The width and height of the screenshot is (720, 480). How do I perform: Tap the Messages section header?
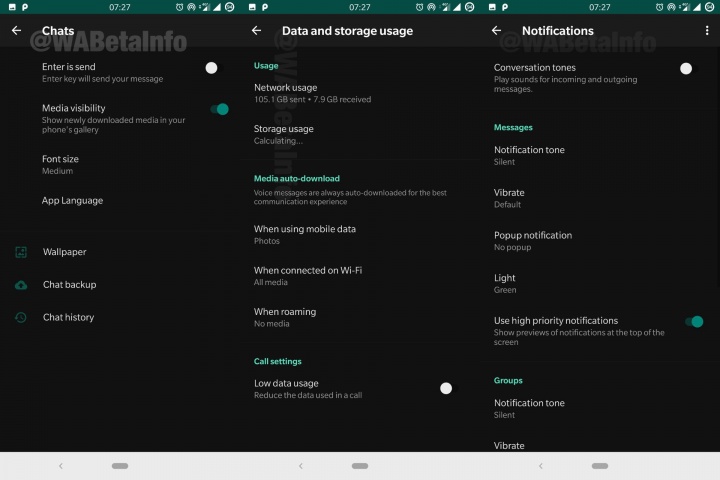point(513,128)
